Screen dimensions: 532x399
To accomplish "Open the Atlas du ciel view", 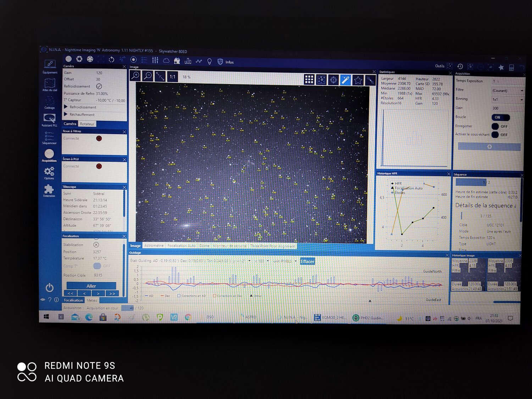I will click(50, 85).
